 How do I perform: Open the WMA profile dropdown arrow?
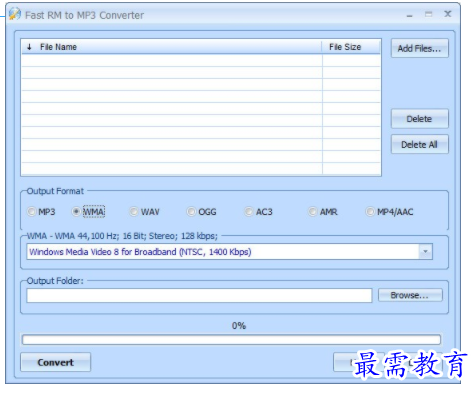(x=425, y=252)
